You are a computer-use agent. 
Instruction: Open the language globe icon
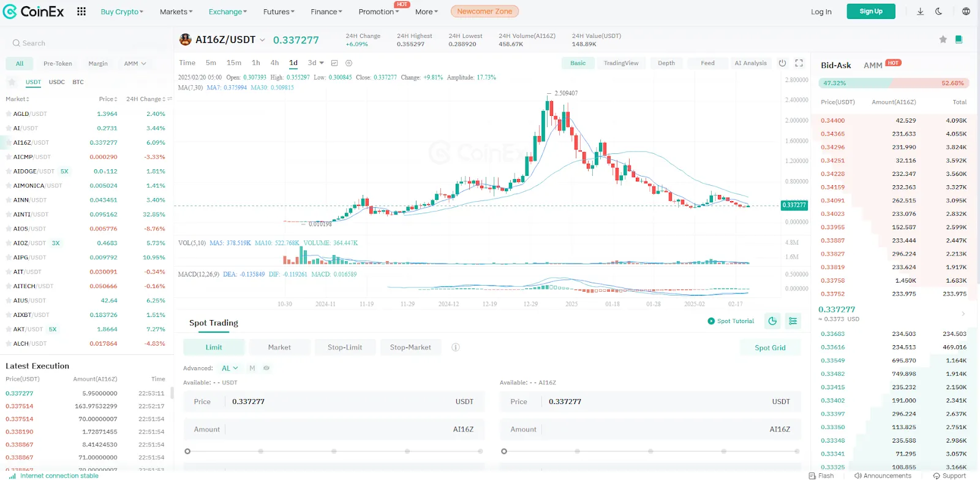point(966,12)
